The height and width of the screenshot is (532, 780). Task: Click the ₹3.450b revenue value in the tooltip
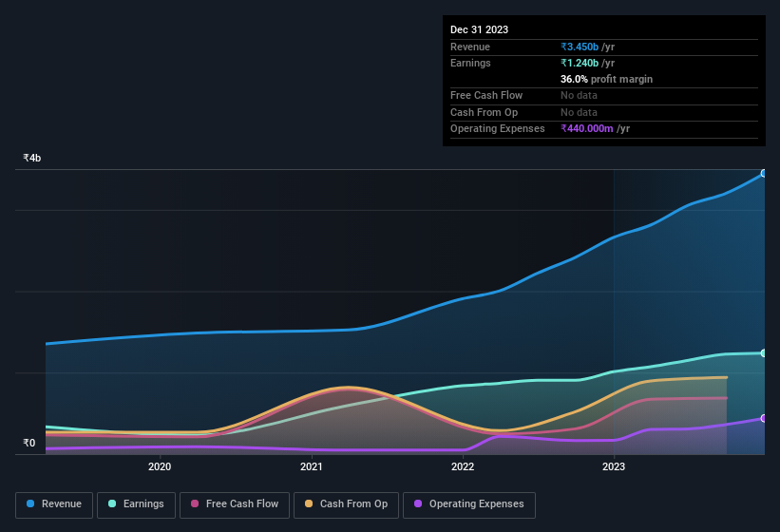coord(580,47)
